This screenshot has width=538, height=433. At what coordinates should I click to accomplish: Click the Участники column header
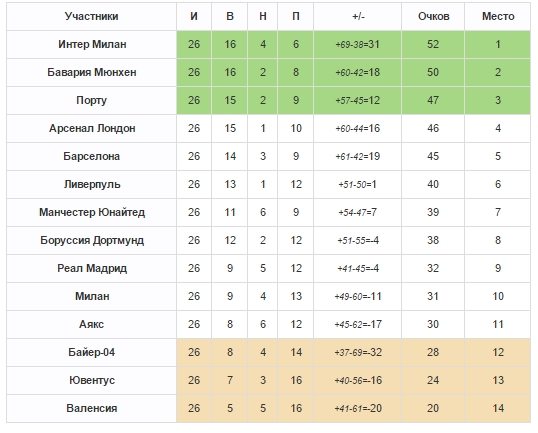pyautogui.click(x=92, y=16)
